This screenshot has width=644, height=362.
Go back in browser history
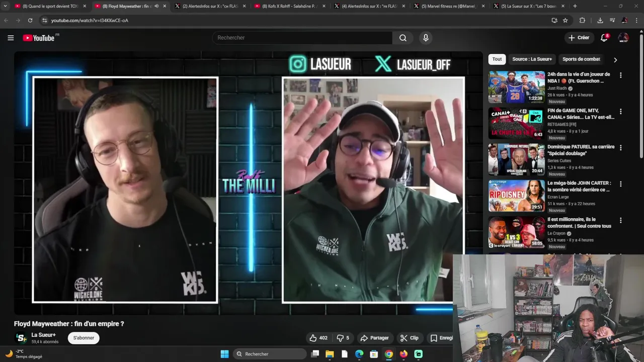[6, 20]
